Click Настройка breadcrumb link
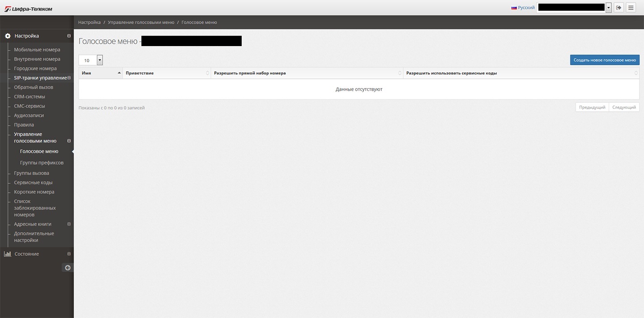This screenshot has height=318, width=644. (x=90, y=22)
